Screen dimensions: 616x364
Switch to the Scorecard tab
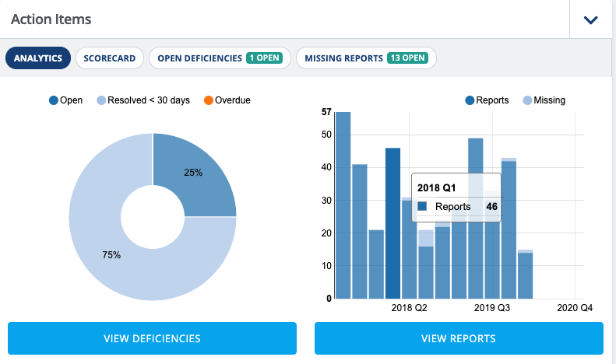click(110, 58)
